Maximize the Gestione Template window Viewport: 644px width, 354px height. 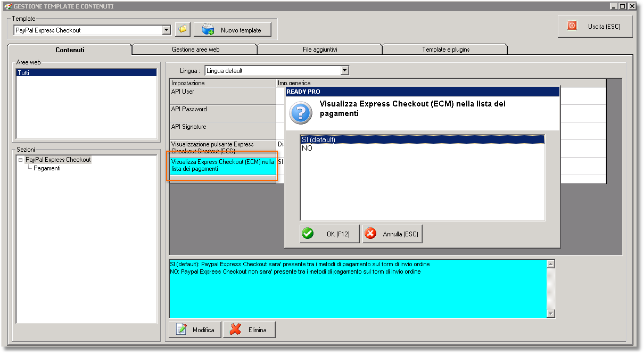coord(623,6)
